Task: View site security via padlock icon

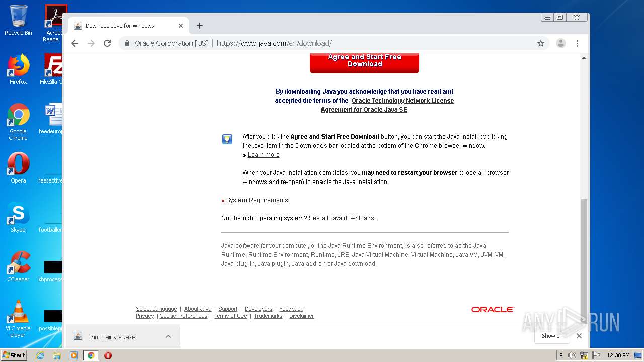Action: (127, 43)
